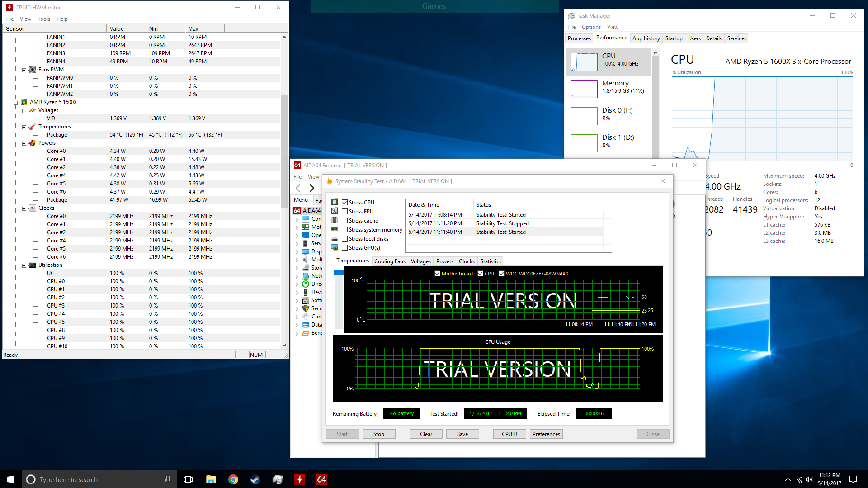Viewport: 868px width, 488px height.
Task: Click the Preferences button
Action: (x=546, y=434)
